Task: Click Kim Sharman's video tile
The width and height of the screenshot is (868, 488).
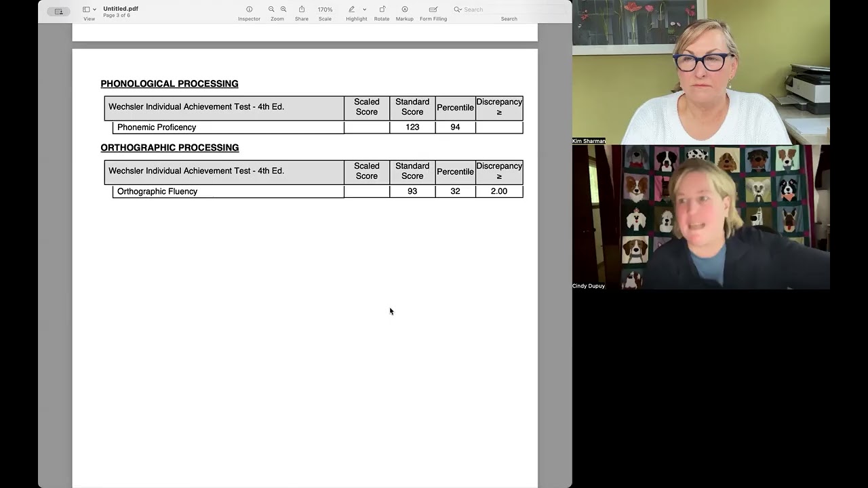Action: [x=701, y=72]
